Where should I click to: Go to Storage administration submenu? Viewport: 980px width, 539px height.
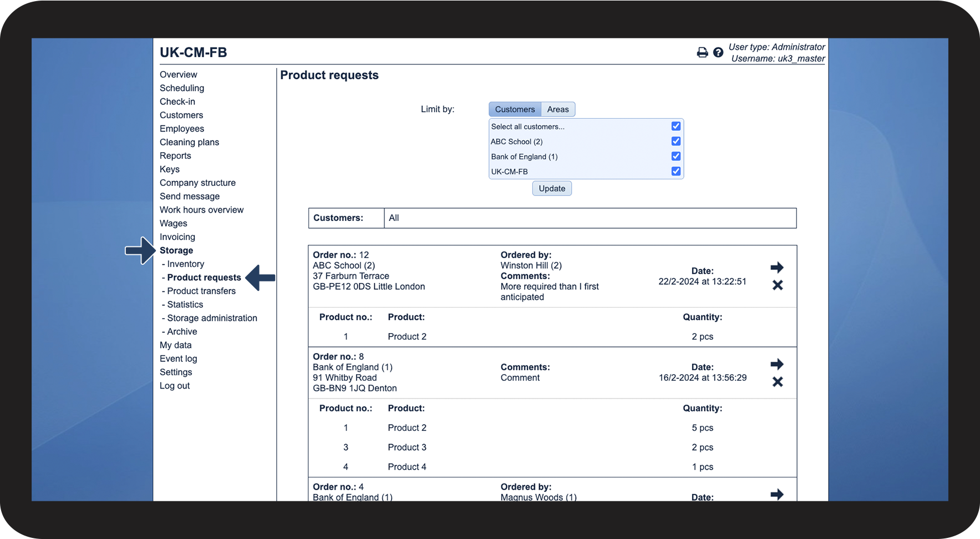pyautogui.click(x=212, y=318)
